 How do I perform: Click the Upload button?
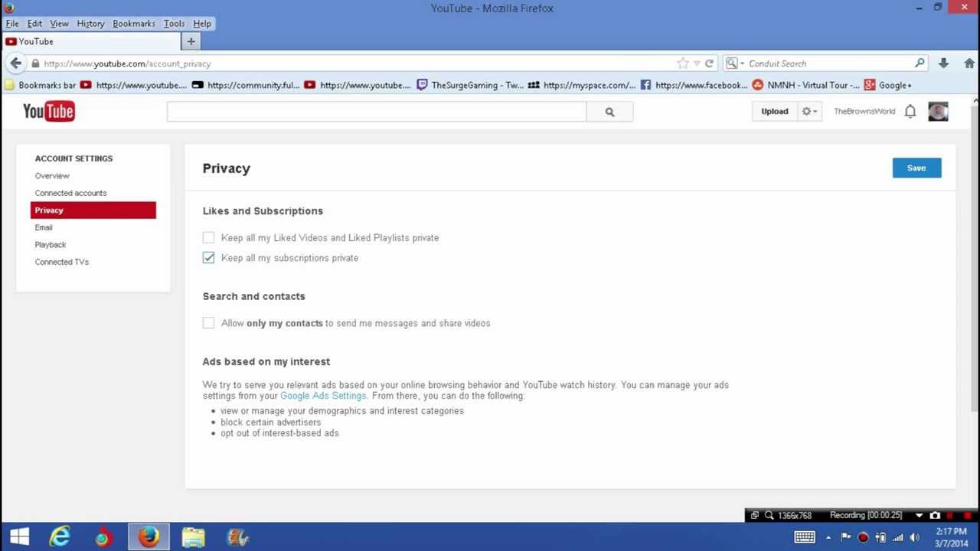[x=774, y=112]
